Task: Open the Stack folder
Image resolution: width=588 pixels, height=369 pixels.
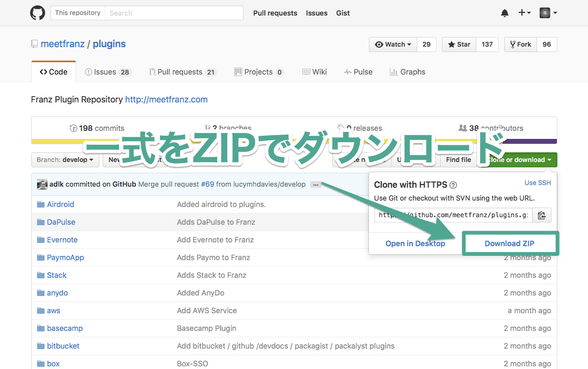Action: pyautogui.click(x=56, y=275)
